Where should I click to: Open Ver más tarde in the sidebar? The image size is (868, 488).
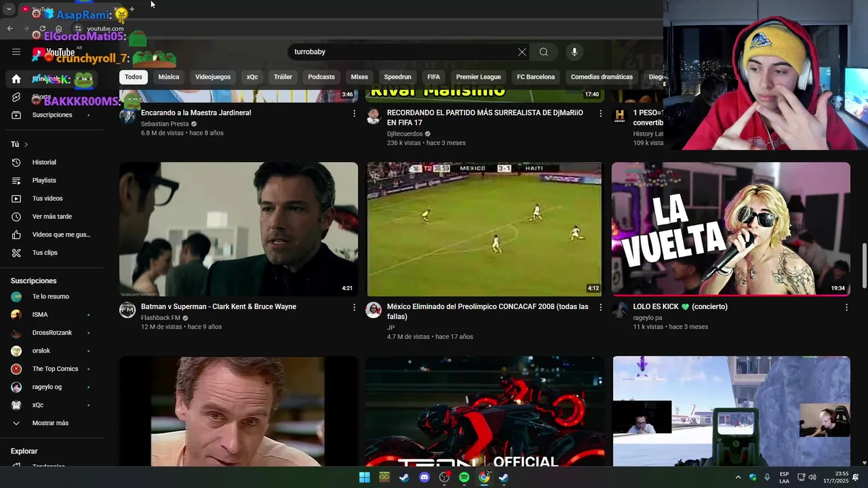pyautogui.click(x=52, y=217)
